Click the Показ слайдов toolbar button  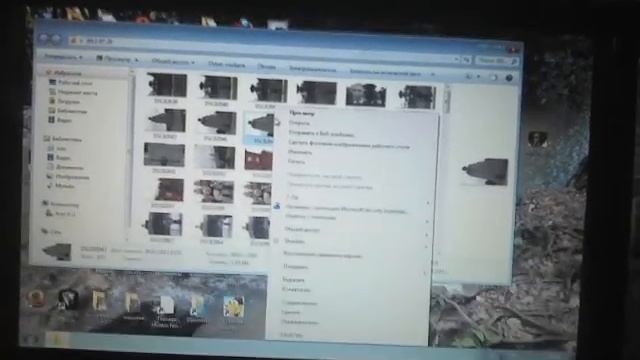227,64
